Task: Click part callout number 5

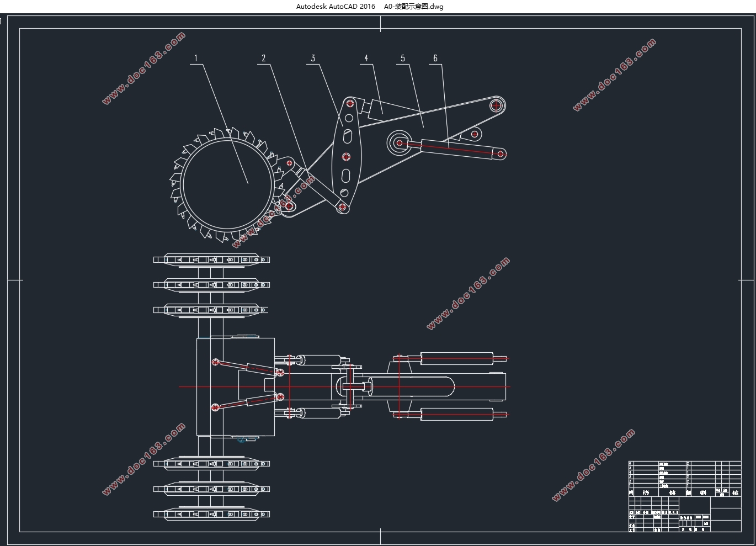Action: (x=403, y=58)
